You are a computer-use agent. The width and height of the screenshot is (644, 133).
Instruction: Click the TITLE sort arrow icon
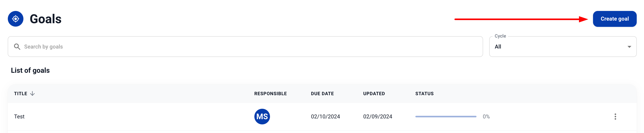(32, 94)
